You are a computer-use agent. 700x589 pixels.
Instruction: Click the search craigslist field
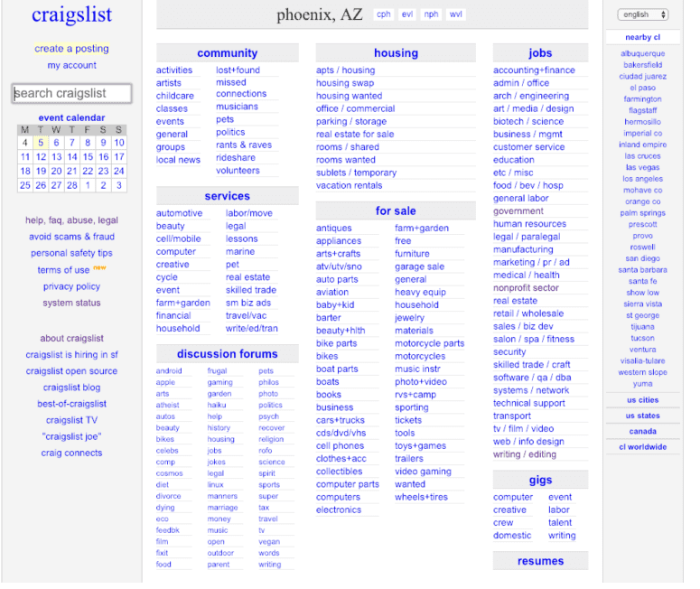71,93
